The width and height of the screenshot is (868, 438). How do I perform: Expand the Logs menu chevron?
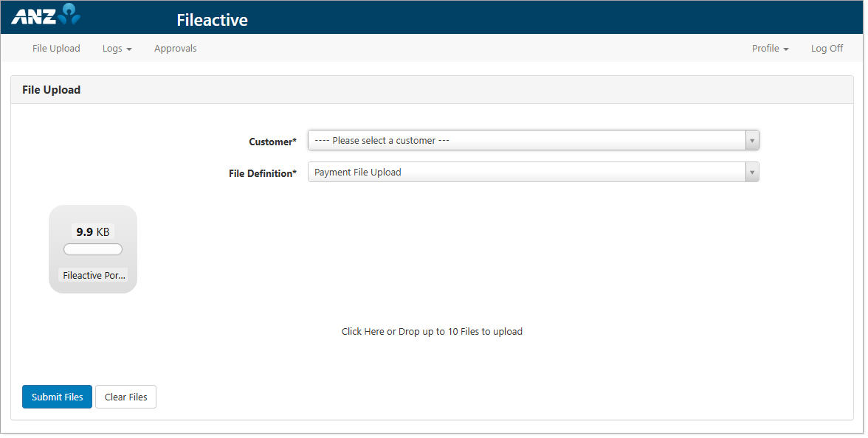click(129, 49)
